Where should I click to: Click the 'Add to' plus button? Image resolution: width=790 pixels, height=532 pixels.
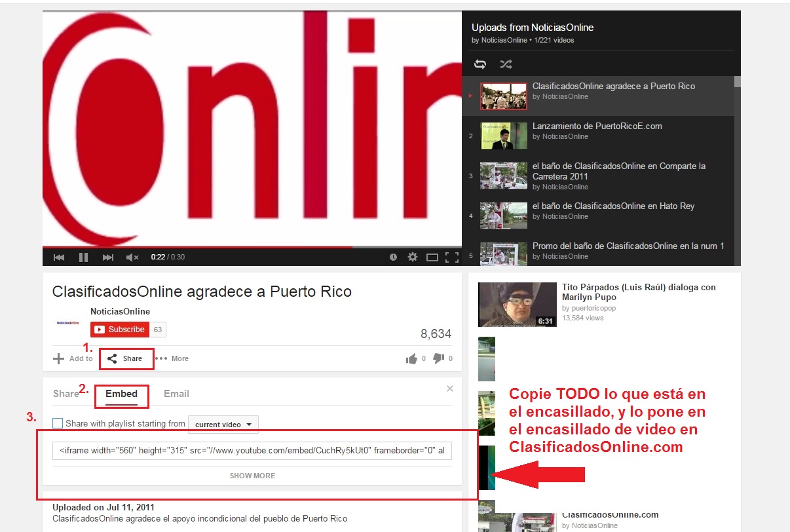(73, 358)
